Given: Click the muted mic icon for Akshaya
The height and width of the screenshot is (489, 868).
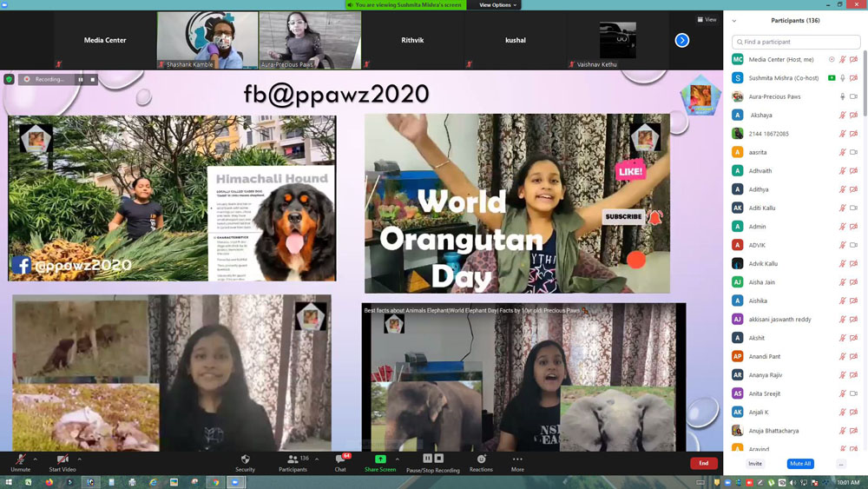Looking at the screenshot, I should [843, 116].
